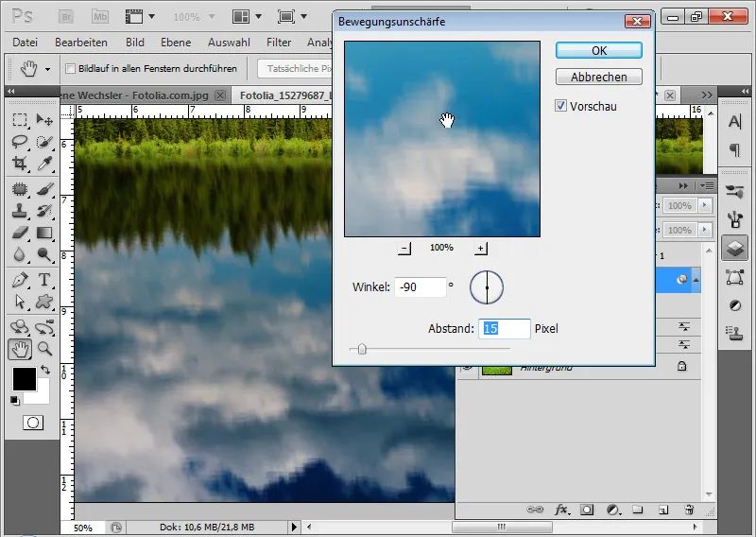Reset default foreground and background colors
Image resolution: width=756 pixels, height=537 pixels.
(x=15, y=400)
